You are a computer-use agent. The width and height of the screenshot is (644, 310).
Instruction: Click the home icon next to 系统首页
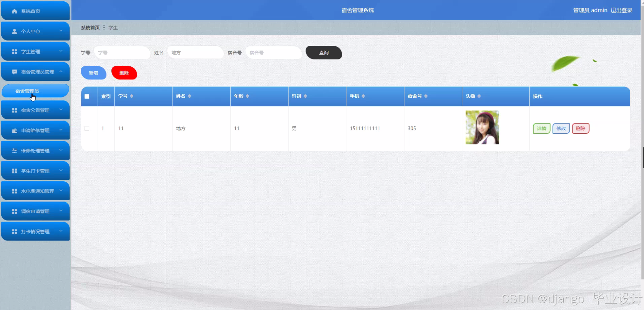(14, 11)
